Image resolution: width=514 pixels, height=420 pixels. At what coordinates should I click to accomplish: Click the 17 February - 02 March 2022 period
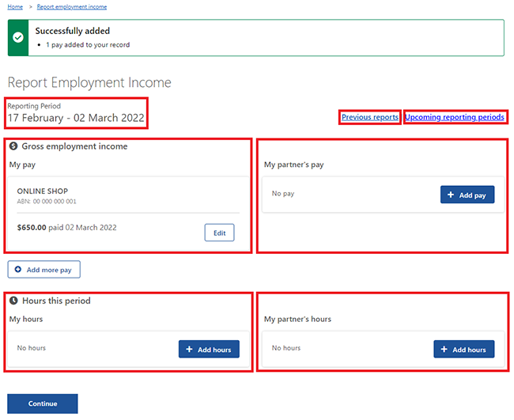(x=76, y=118)
